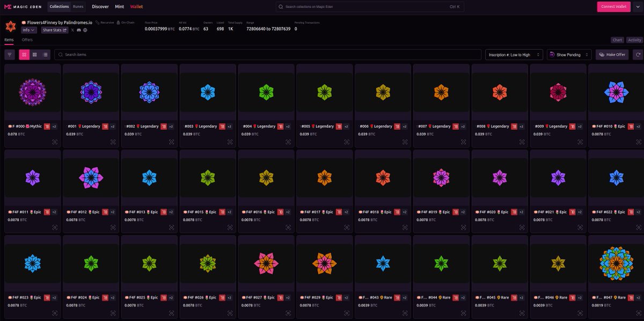Click the 0.0019 BTC price on #047 Rare
Image resolution: width=644 pixels, height=321 pixels.
pyautogui.click(x=601, y=305)
